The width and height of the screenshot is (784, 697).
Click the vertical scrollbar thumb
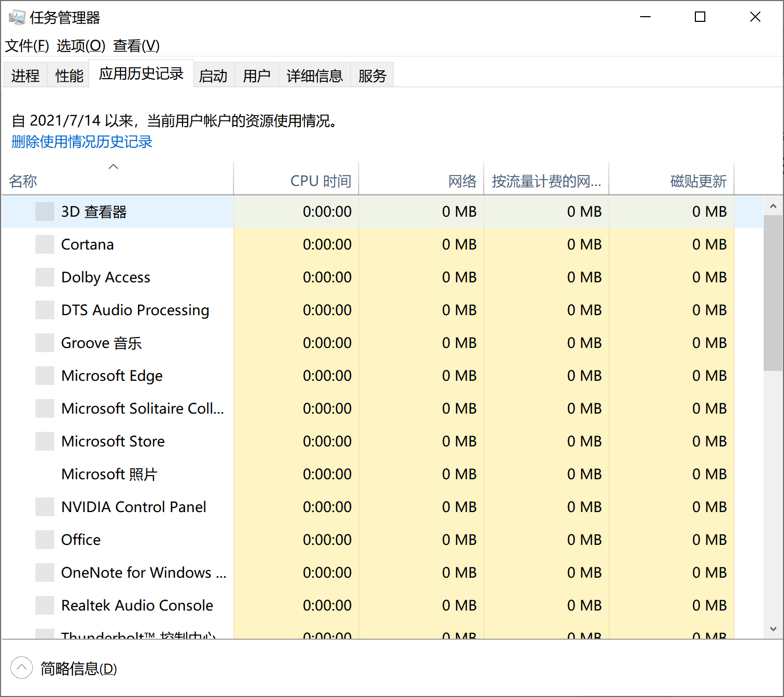[x=773, y=293]
